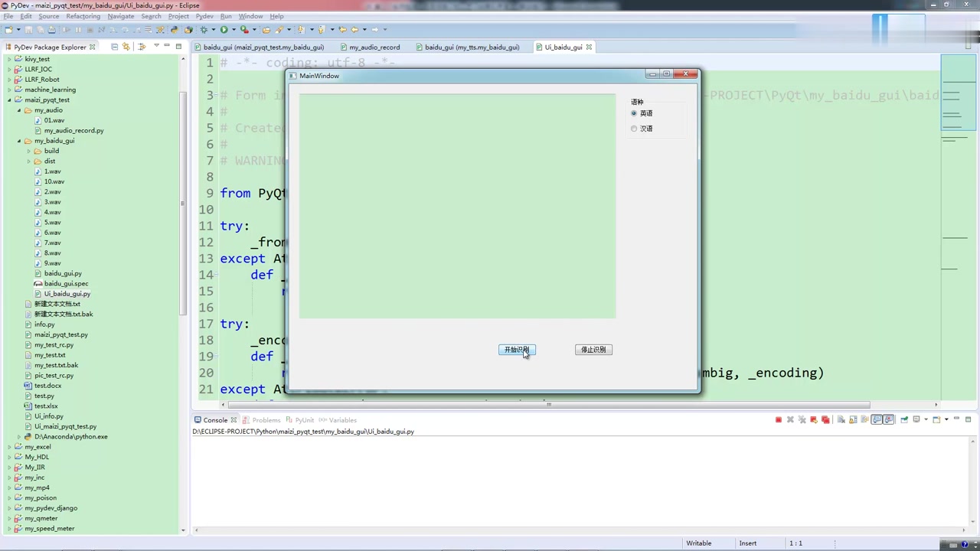980x551 pixels.
Task: Select baidu_gui.spec file
Action: click(66, 284)
